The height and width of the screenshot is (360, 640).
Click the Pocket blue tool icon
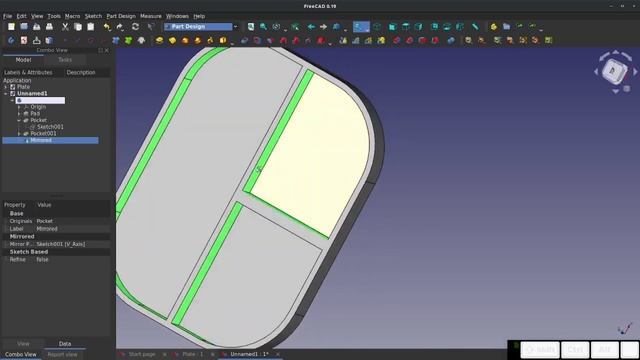tap(244, 40)
